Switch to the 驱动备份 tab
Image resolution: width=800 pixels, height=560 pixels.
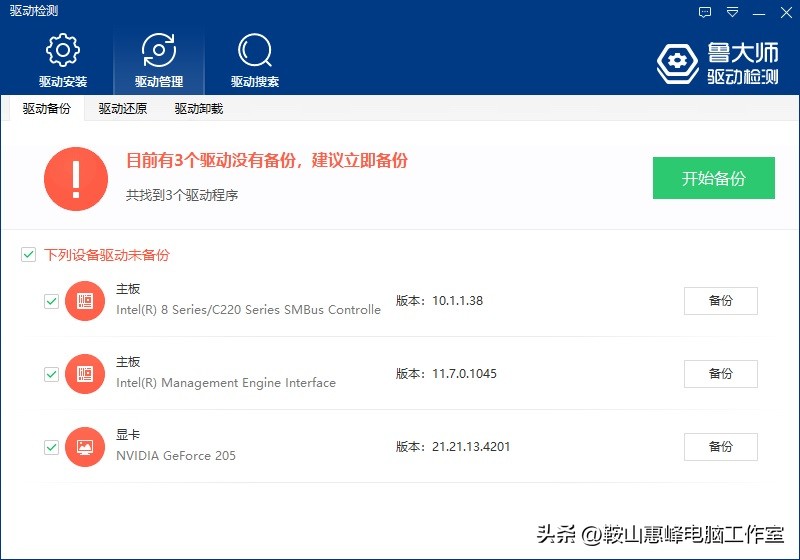(46, 108)
